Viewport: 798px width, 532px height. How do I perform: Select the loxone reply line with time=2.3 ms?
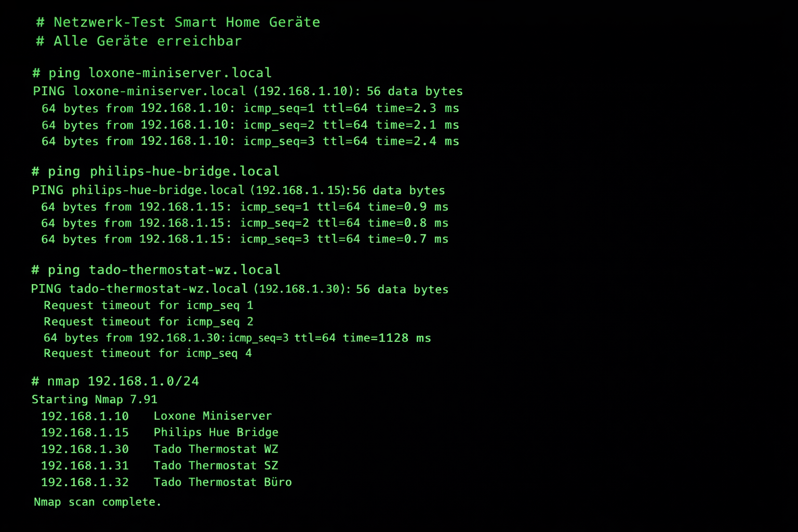point(250,109)
